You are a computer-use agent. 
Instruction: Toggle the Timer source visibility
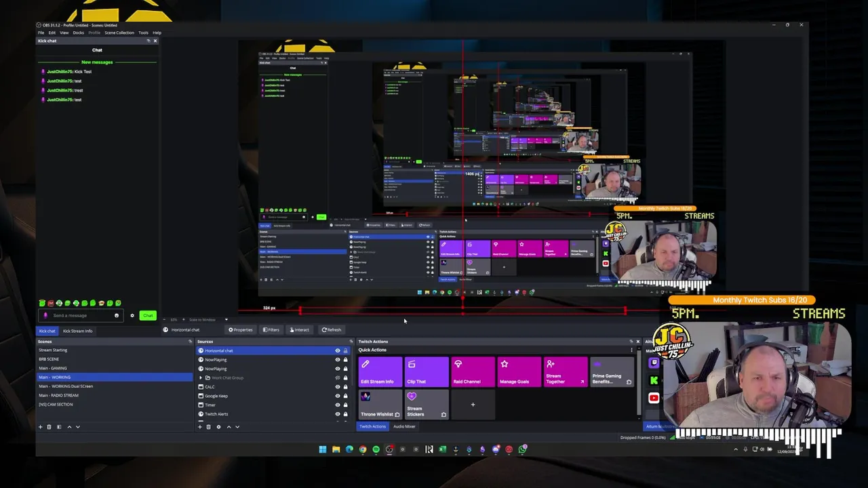(x=337, y=405)
